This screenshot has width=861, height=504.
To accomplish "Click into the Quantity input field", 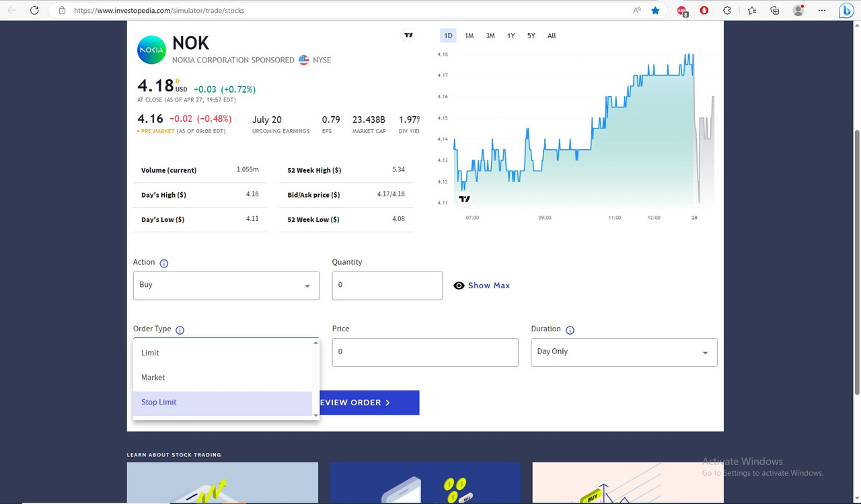I will tap(387, 286).
